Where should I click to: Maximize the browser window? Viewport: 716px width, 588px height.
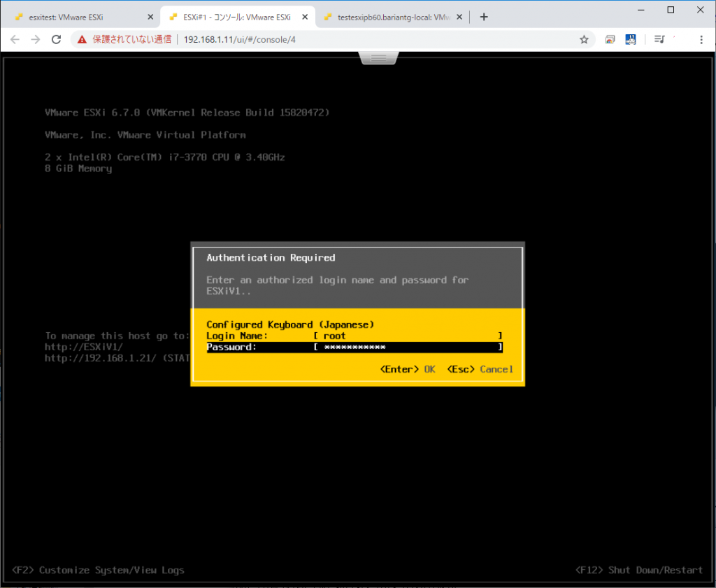tap(671, 10)
